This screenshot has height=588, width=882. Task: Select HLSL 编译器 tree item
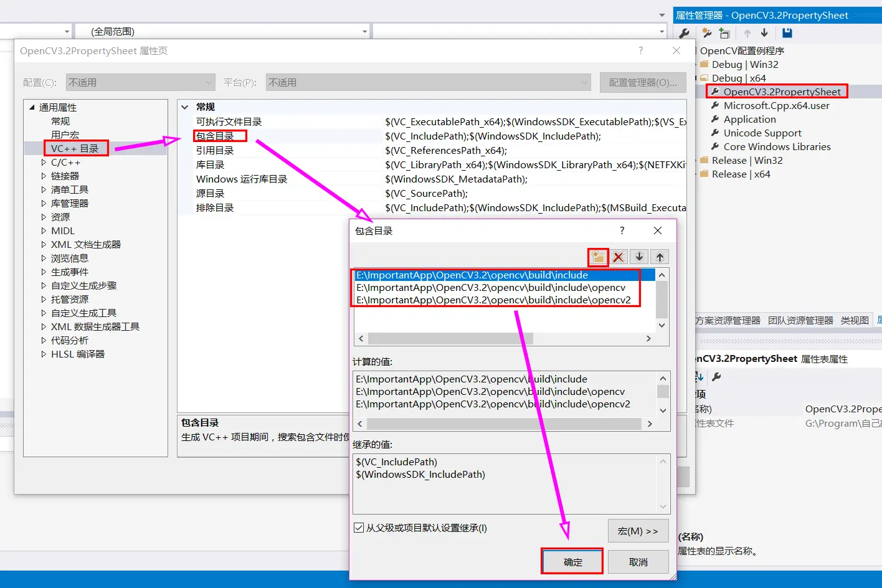[x=78, y=354]
